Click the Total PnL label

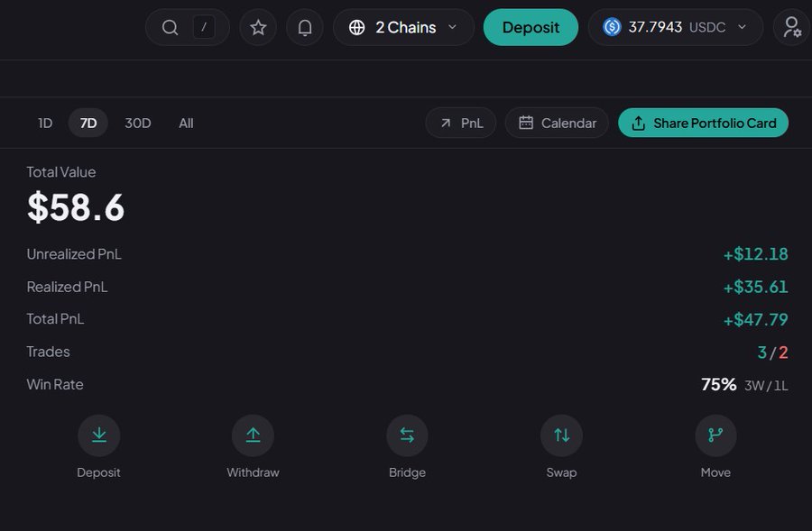55,319
